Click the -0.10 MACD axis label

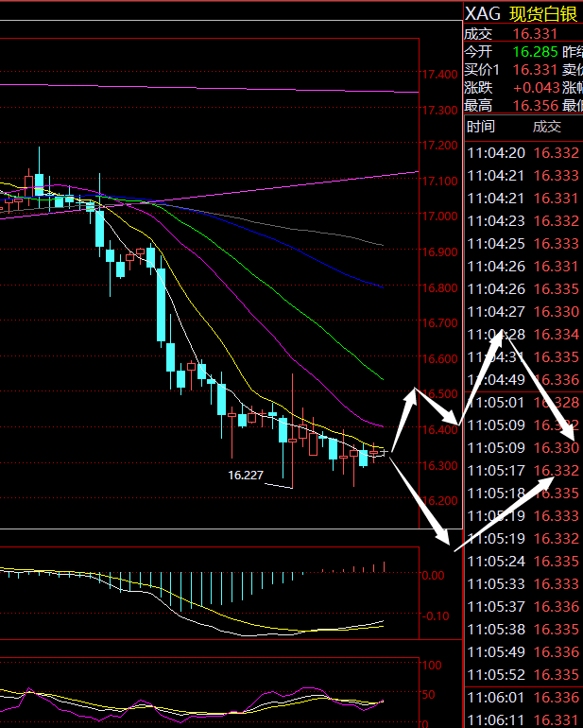click(436, 615)
